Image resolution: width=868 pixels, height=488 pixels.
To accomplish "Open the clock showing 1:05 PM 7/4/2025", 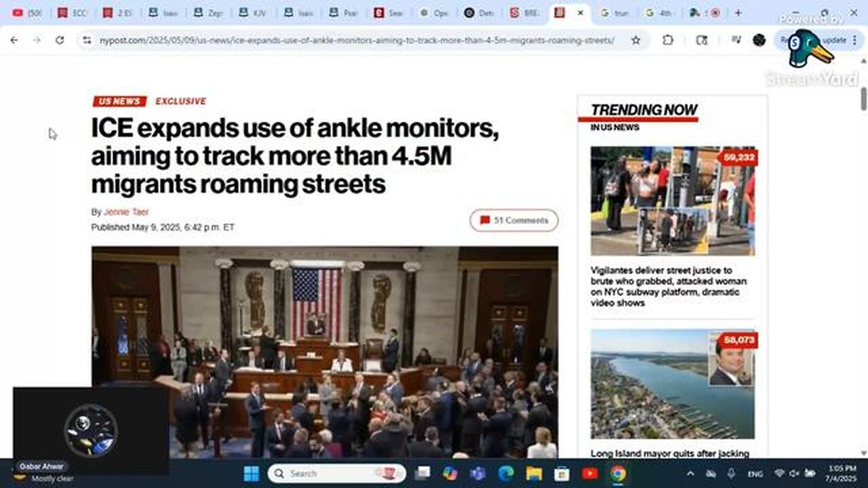I will click(841, 473).
